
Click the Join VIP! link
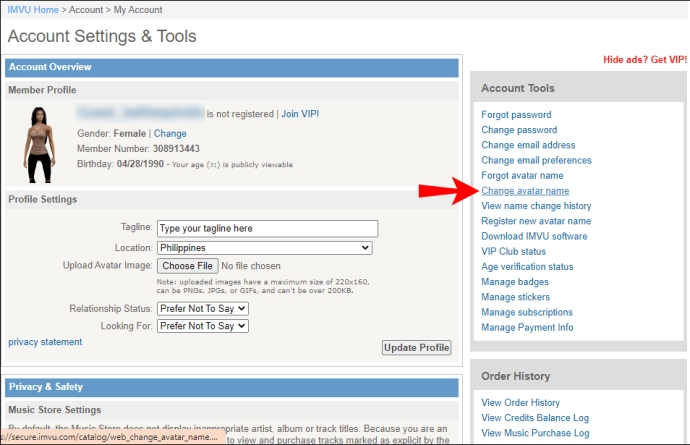pyautogui.click(x=300, y=114)
